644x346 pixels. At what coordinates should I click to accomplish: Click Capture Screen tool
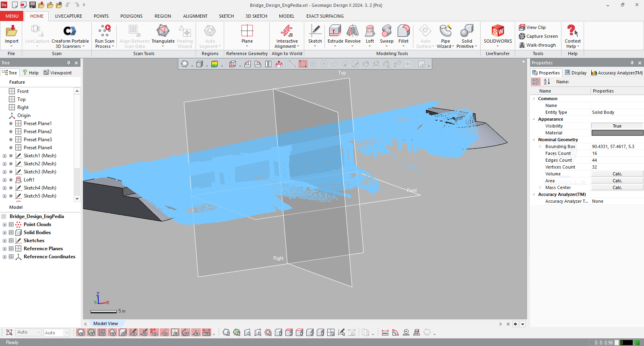coord(538,36)
